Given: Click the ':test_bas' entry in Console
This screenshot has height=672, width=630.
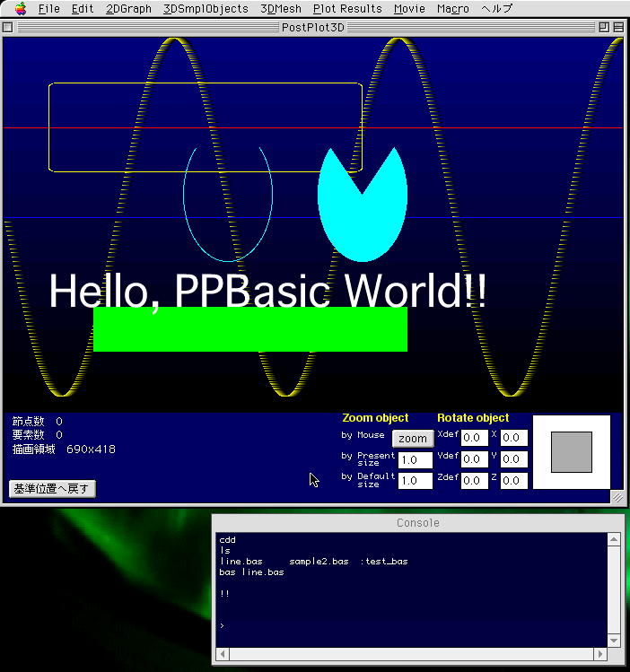Looking at the screenshot, I should (x=384, y=562).
